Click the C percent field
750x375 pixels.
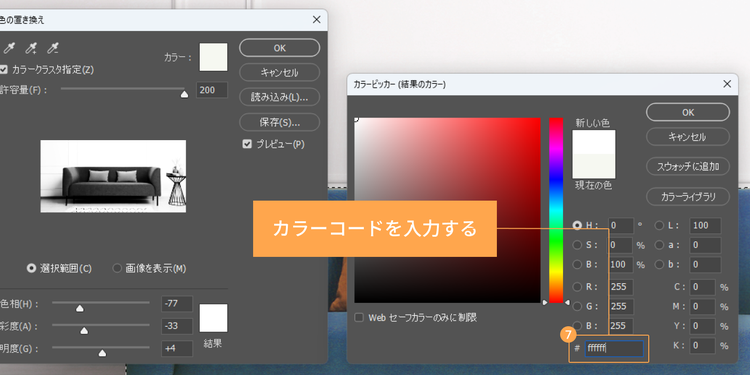(x=703, y=287)
